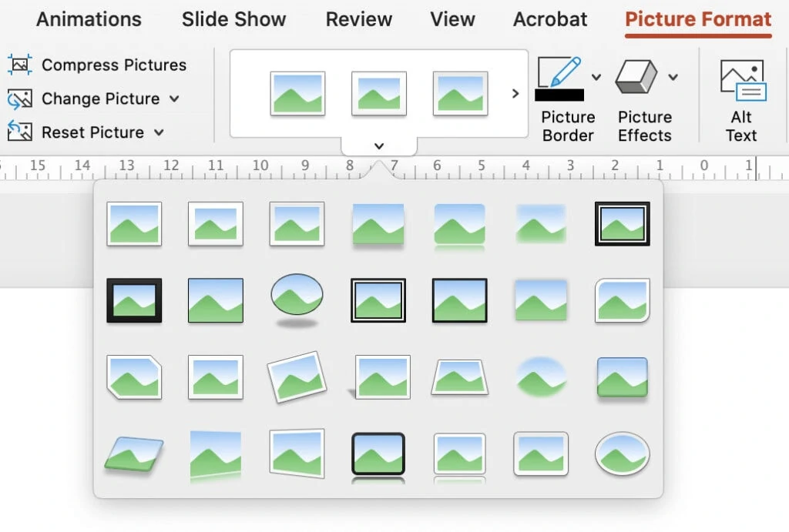Click the right scroll arrow of the styles gallery
Screen dimensions: 789x532
(515, 92)
